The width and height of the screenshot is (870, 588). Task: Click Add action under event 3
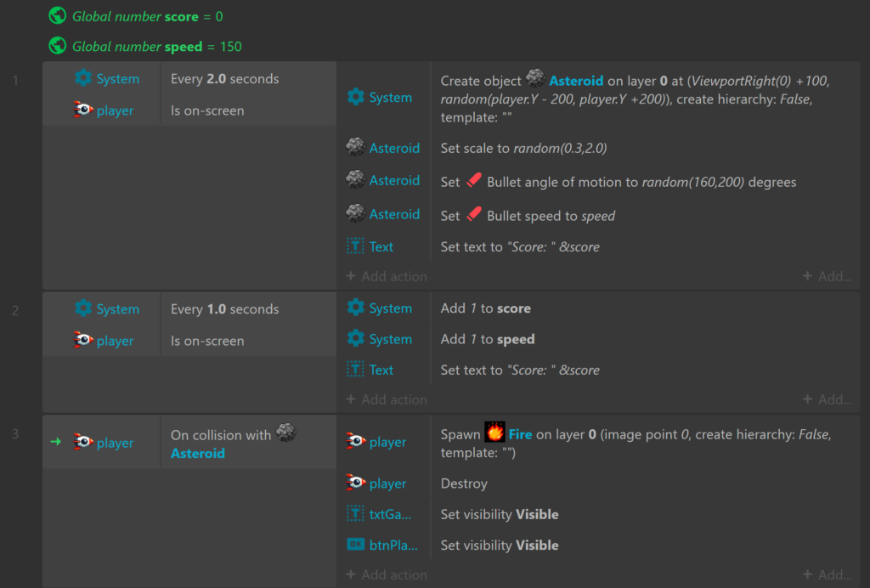pyautogui.click(x=387, y=575)
